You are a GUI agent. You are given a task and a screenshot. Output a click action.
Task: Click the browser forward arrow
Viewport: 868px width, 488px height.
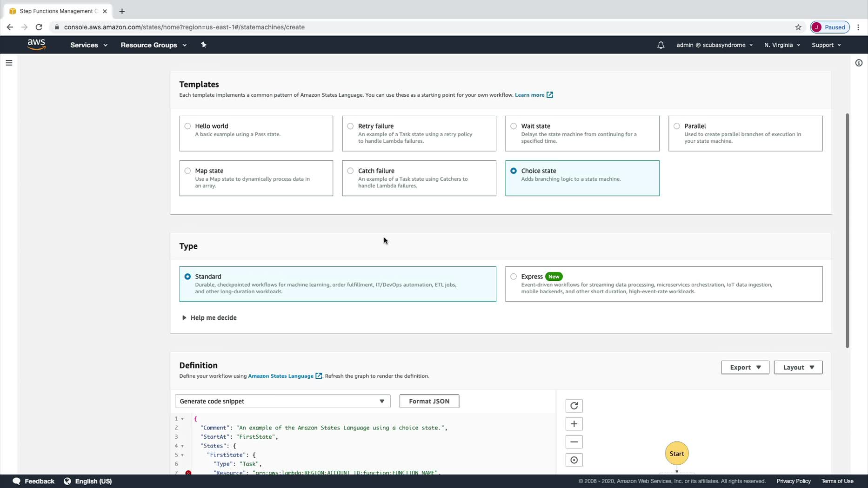click(24, 27)
